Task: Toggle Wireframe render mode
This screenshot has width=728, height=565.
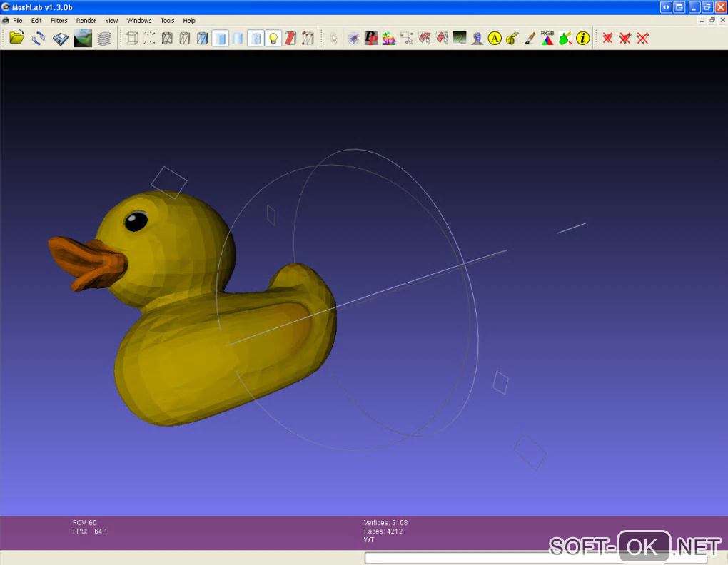Action: (x=167, y=38)
